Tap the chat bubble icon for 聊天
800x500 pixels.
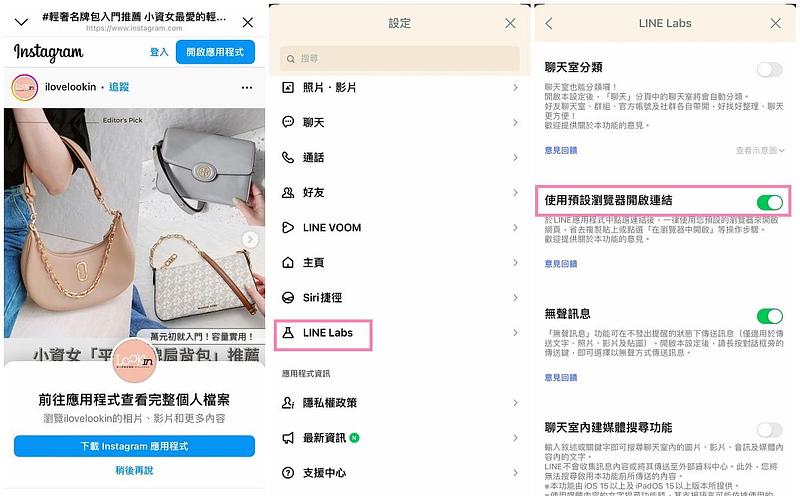pos(288,122)
